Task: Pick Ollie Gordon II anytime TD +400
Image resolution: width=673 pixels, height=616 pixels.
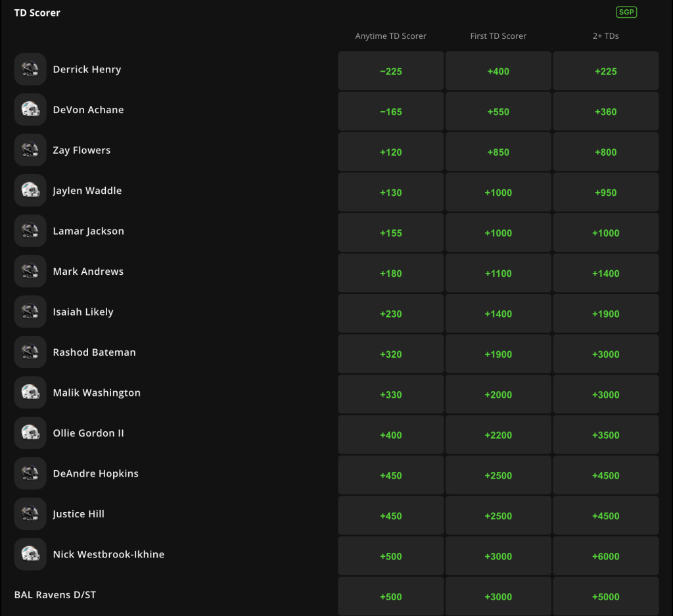Action: point(391,435)
